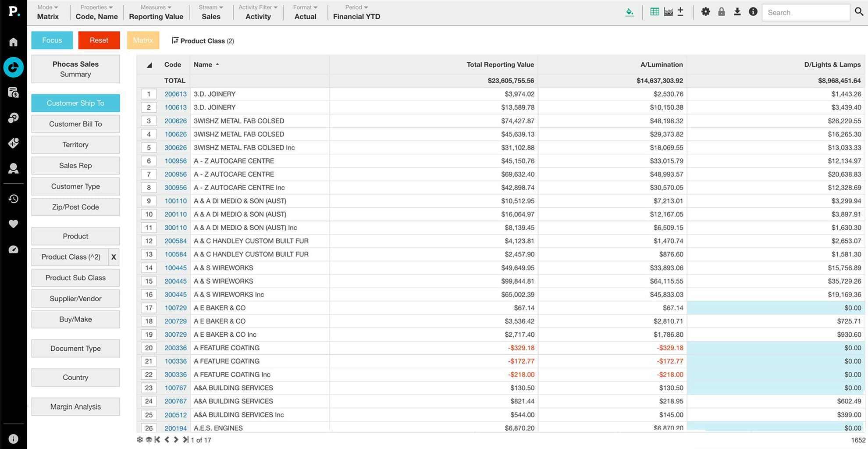Viewport: 868px width, 449px height.
Task: Open settings gear in top toolbar
Action: [x=705, y=12]
